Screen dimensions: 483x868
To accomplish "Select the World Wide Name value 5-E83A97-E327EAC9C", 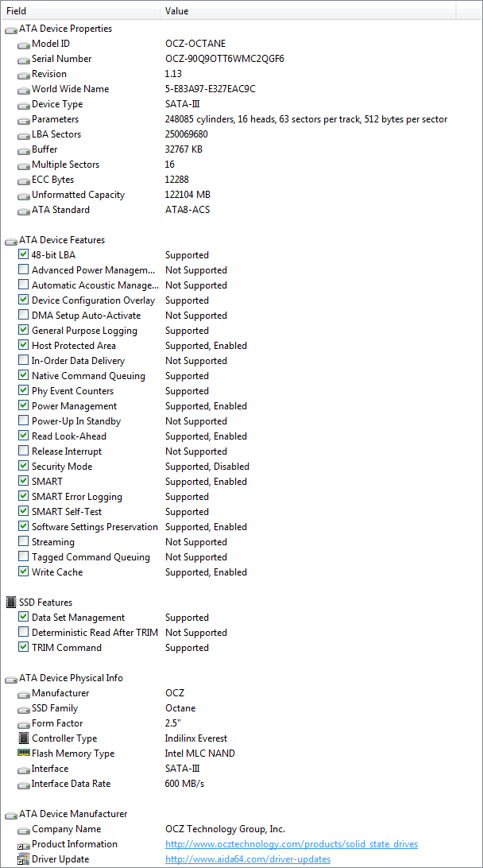I will pyautogui.click(x=211, y=89).
